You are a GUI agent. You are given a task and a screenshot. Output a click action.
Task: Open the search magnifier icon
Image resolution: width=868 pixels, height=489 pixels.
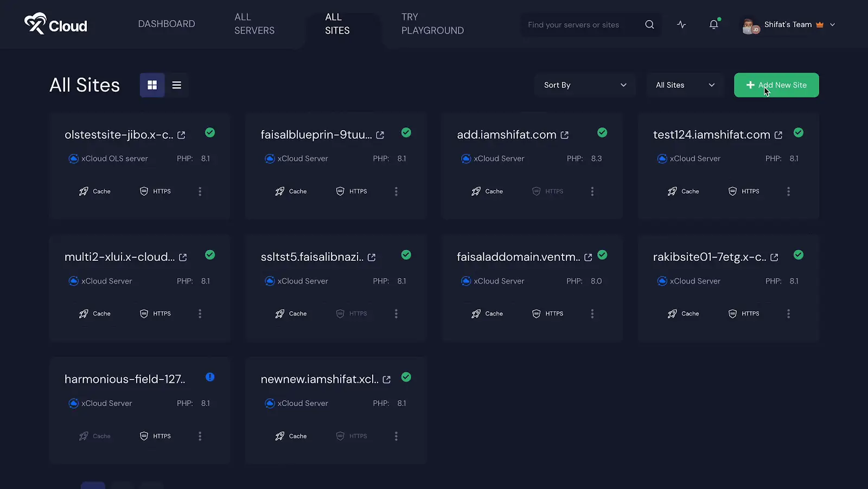tap(649, 24)
